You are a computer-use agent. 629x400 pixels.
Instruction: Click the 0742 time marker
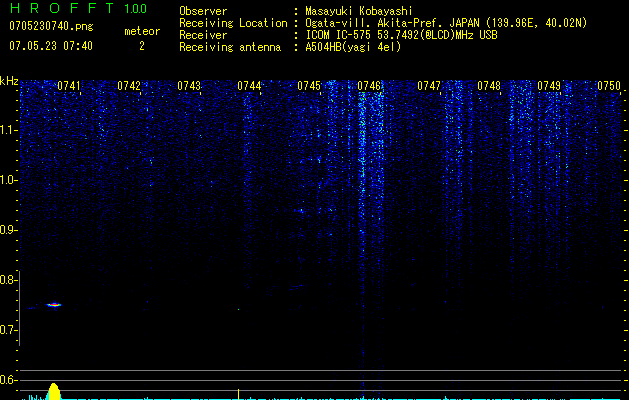point(129,86)
